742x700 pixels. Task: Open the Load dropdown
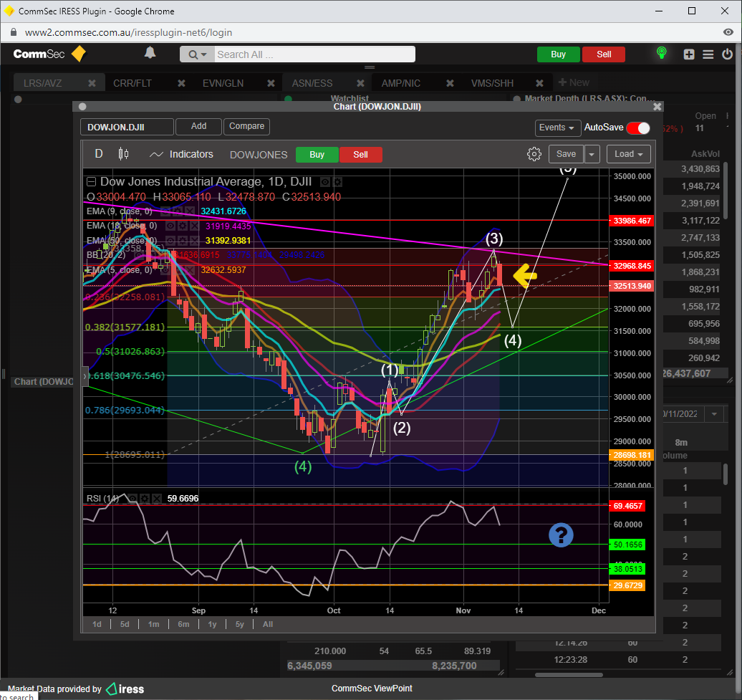(628, 154)
